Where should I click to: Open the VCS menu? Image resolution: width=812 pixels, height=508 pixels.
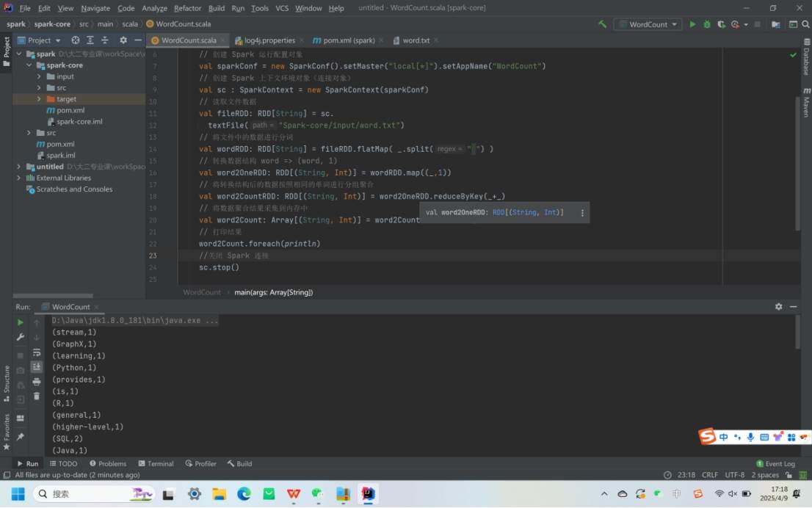click(282, 8)
